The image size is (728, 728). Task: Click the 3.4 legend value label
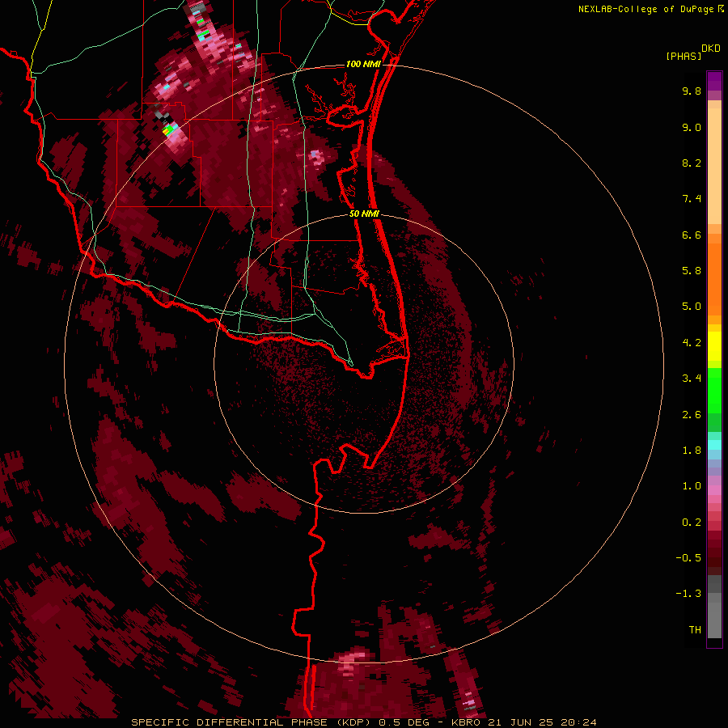692,379
